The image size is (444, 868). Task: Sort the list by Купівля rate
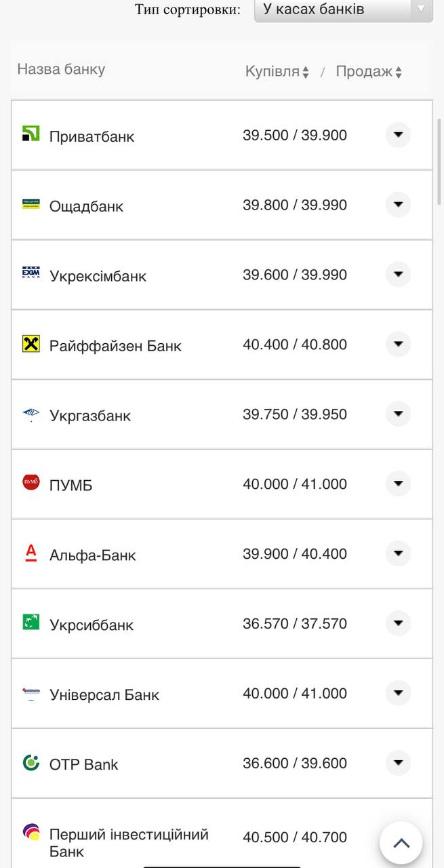(x=277, y=72)
